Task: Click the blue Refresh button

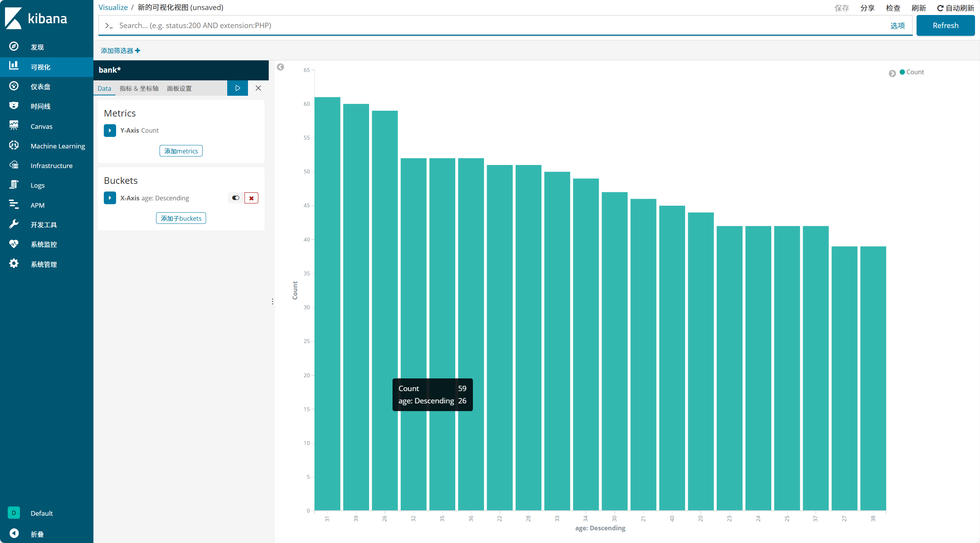Action: click(945, 25)
